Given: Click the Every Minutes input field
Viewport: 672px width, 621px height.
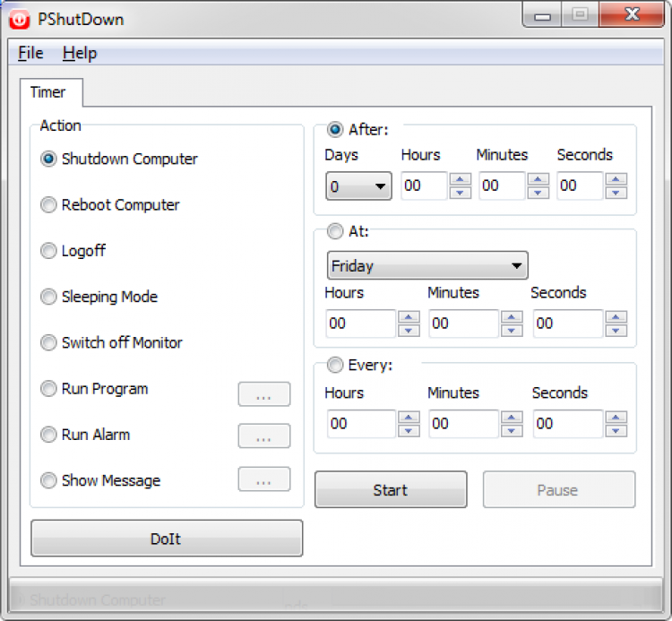Looking at the screenshot, I should coord(464,424).
